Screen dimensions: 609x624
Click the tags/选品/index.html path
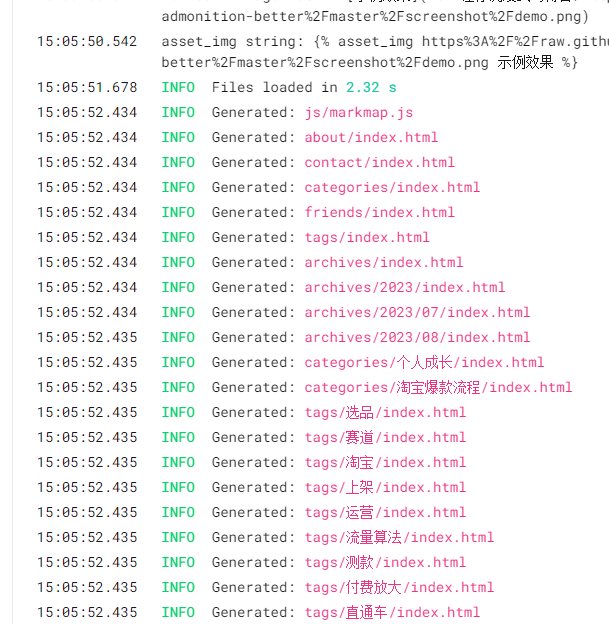pos(385,412)
